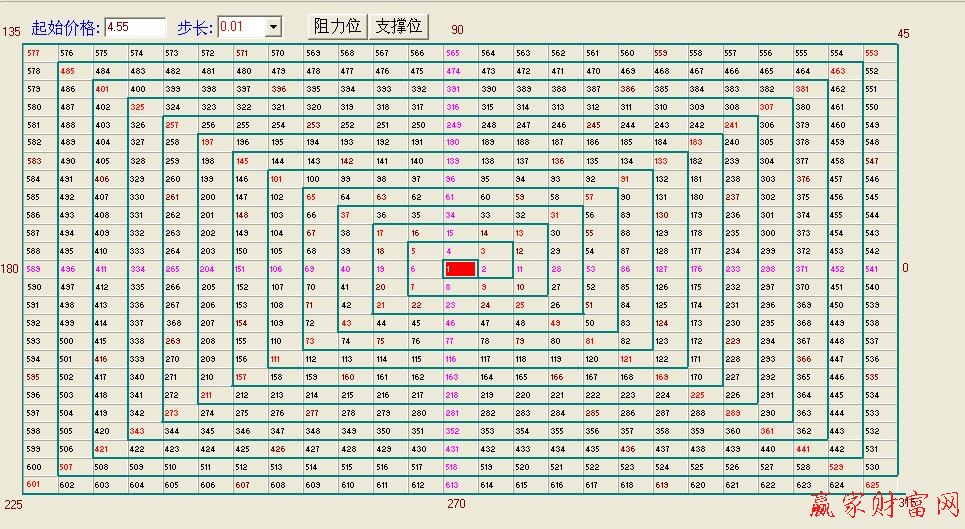
Task: Click red cell 485 on the diagonal
Action: click(68, 71)
